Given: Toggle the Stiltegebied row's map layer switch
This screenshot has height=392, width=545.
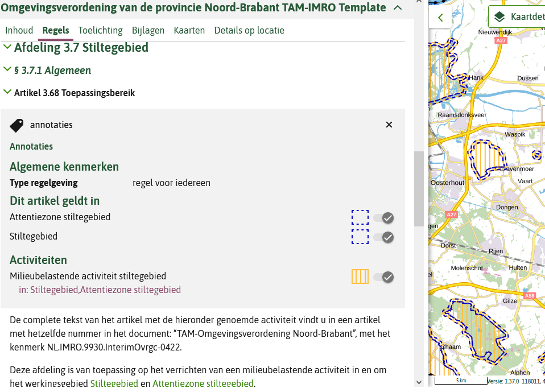Looking at the screenshot, I should click(x=384, y=237).
